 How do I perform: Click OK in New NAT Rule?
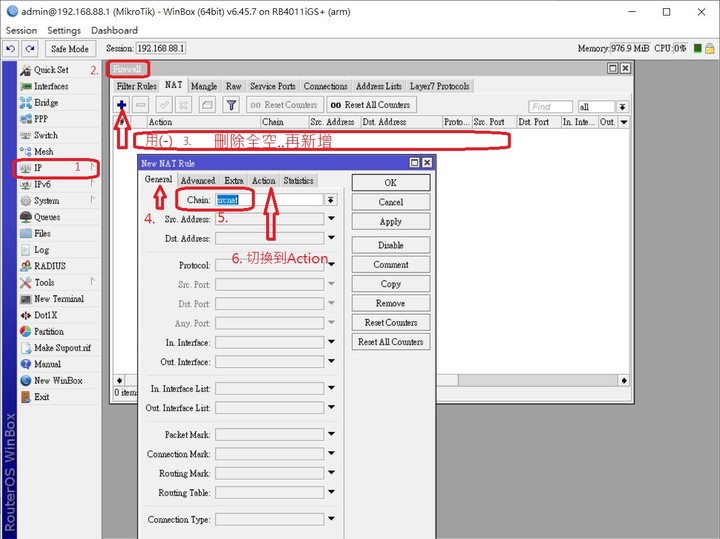(391, 183)
